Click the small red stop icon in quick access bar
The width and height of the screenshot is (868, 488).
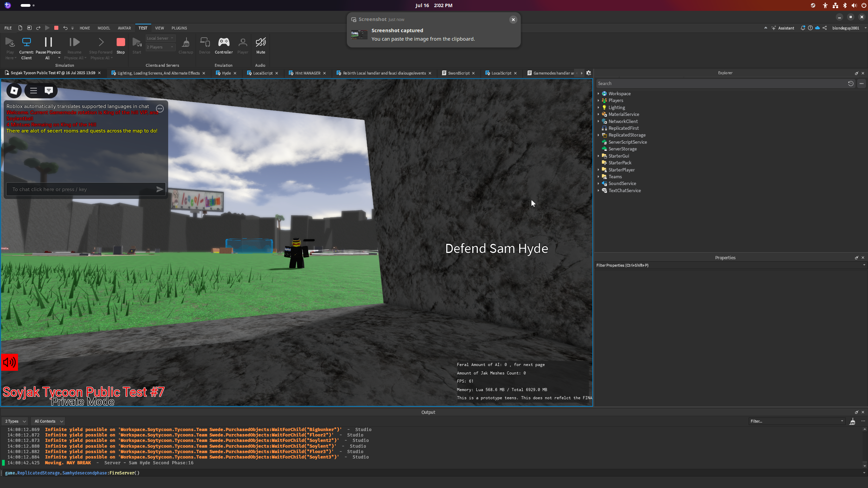tap(56, 28)
